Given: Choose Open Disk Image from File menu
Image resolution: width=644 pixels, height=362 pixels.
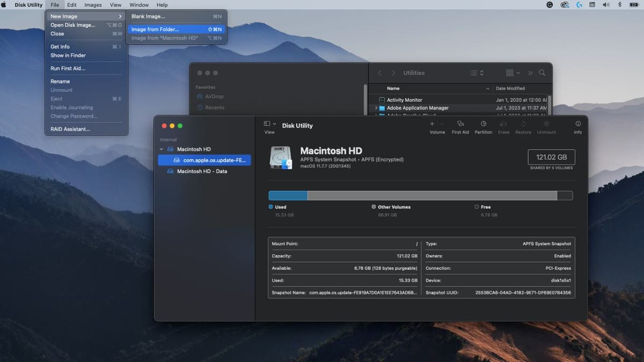Looking at the screenshot, I should (86, 25).
